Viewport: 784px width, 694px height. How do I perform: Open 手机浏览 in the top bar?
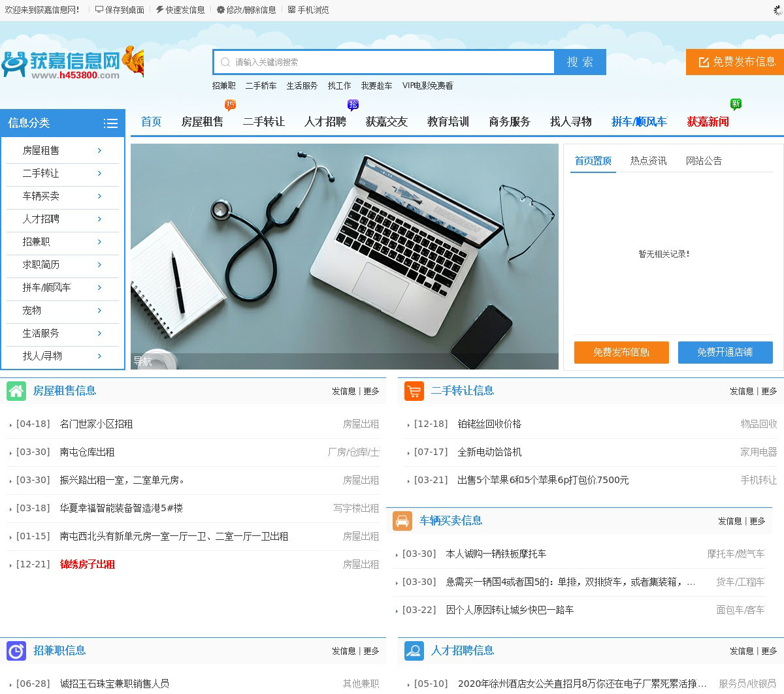[308, 10]
